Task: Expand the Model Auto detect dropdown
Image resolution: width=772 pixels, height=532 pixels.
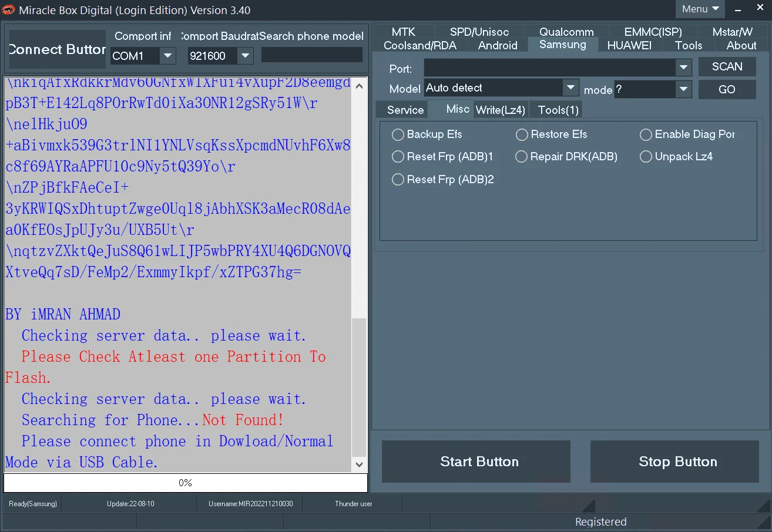Action: click(x=570, y=88)
